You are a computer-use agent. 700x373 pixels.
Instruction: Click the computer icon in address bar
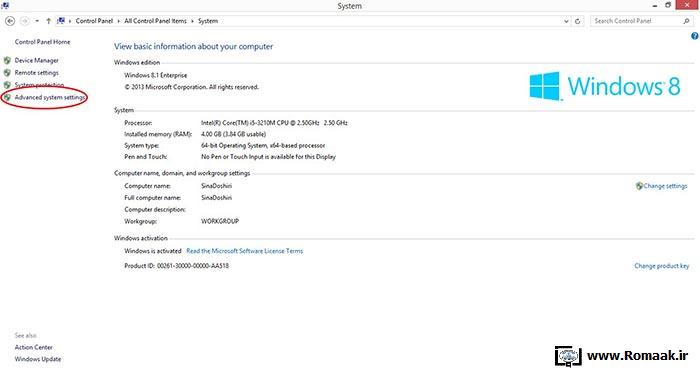(61, 21)
